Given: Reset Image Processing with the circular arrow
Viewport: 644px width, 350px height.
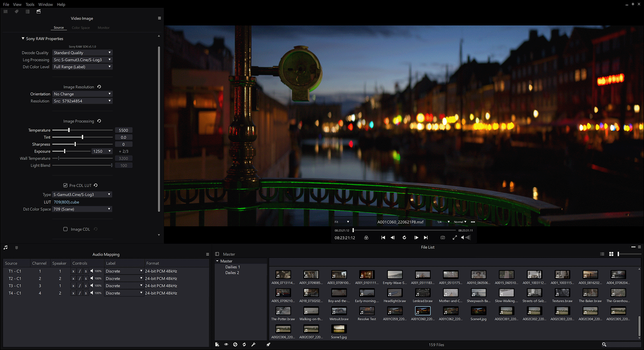Looking at the screenshot, I should pos(99,121).
